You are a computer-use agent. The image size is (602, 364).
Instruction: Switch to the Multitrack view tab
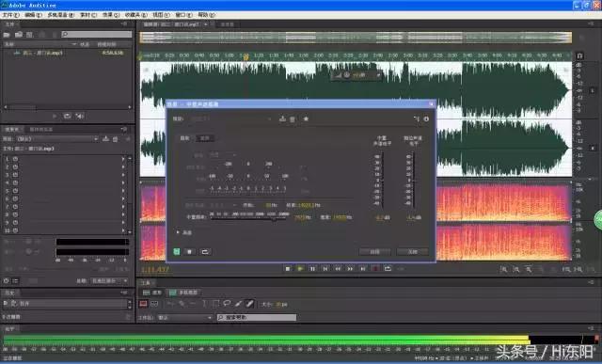[184, 293]
